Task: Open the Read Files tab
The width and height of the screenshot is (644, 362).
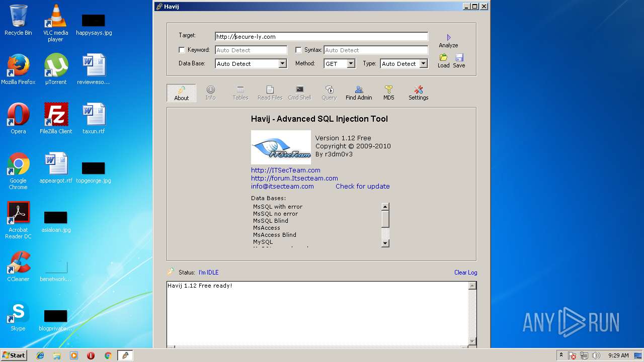Action: coord(270,93)
